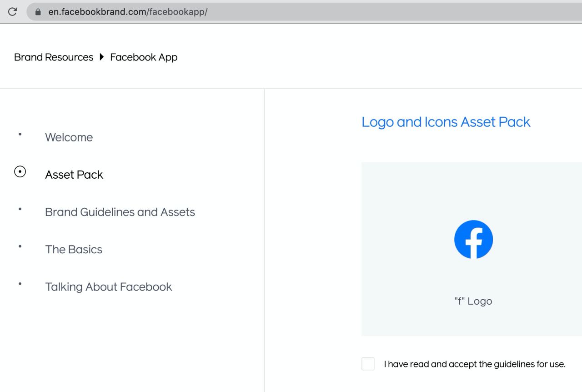Click 'I have read and accept' label text
This screenshot has height=392, width=582.
click(x=475, y=364)
